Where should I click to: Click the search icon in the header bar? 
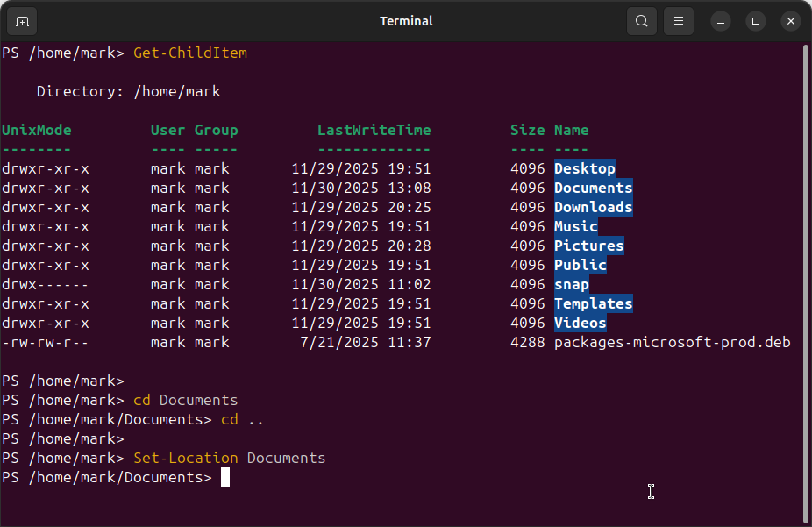click(x=641, y=20)
